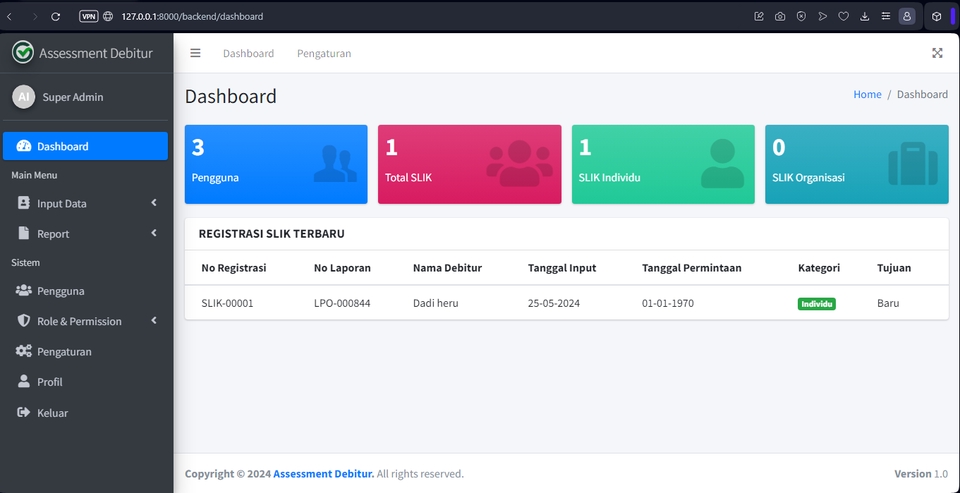
Task: Click the suitcase icon on SLIK Organisasi card
Action: click(x=913, y=164)
